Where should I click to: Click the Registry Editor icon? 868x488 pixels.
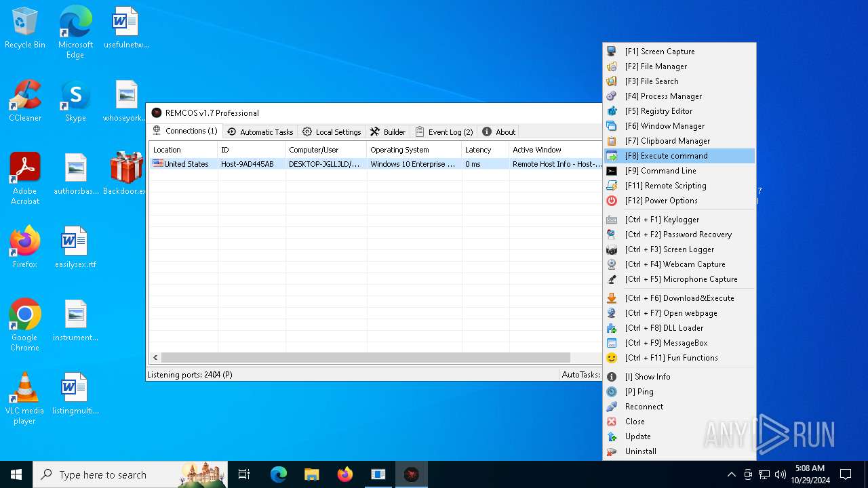click(x=612, y=111)
